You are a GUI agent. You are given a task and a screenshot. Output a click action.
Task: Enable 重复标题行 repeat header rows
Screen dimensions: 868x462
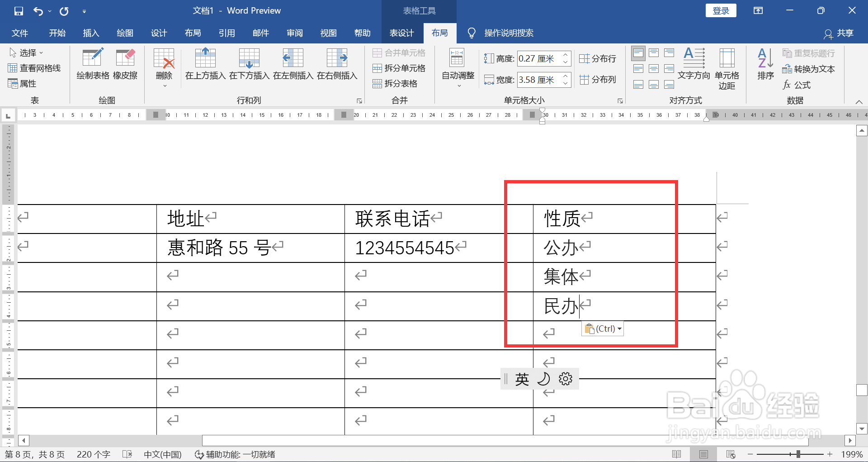(x=809, y=53)
